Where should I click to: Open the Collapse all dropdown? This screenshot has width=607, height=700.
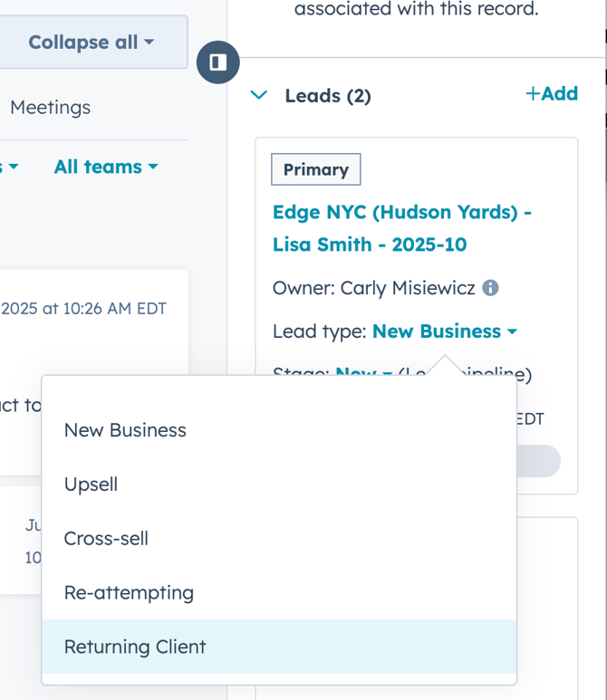(x=91, y=43)
